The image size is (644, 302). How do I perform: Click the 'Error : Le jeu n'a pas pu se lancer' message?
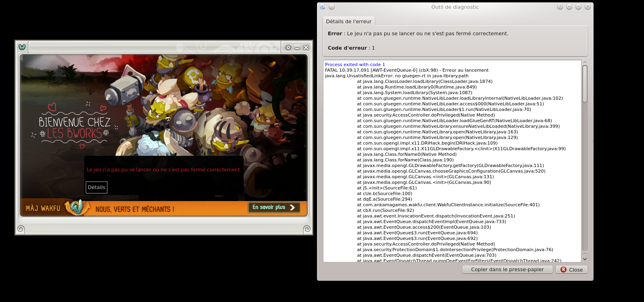pyautogui.click(x=418, y=34)
